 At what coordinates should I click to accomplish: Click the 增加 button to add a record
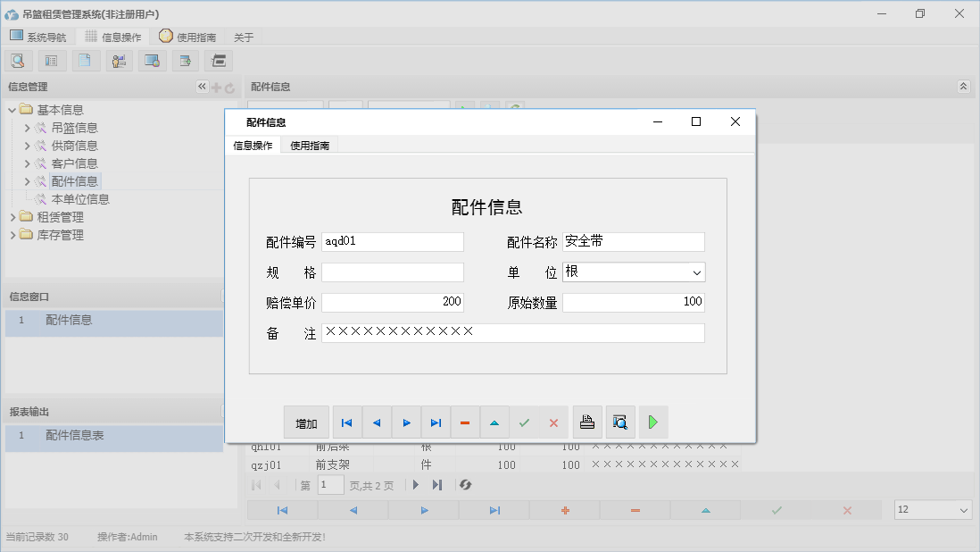tap(306, 422)
